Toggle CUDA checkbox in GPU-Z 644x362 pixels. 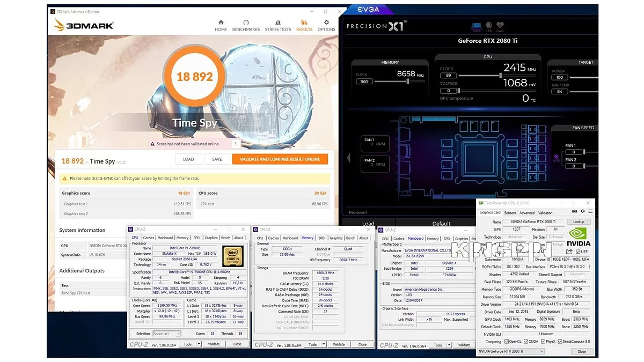[526, 342]
